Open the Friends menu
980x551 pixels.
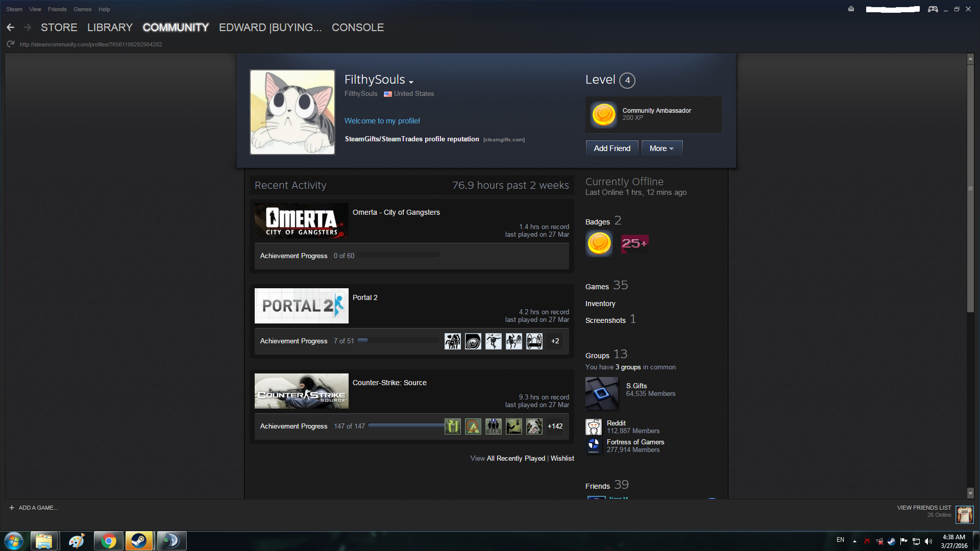(x=57, y=9)
